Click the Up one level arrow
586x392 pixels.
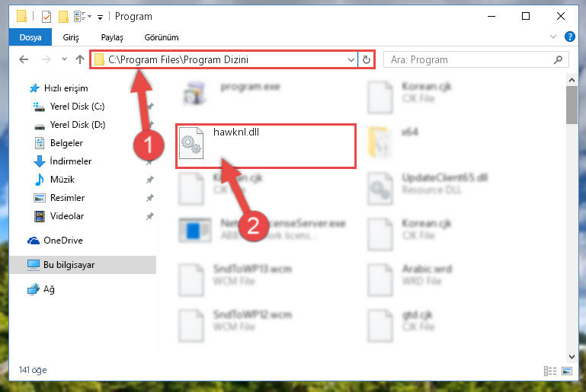(79, 59)
